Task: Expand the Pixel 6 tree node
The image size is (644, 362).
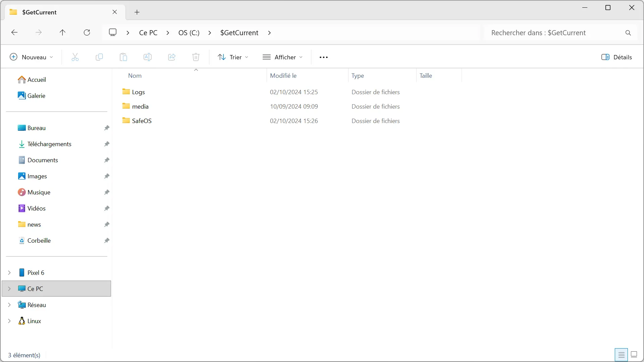Action: tap(9, 273)
